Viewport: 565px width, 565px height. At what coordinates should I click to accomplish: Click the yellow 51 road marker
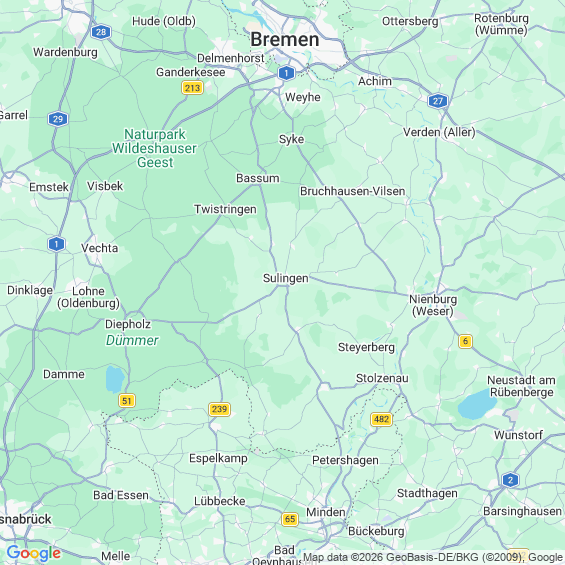(x=126, y=401)
